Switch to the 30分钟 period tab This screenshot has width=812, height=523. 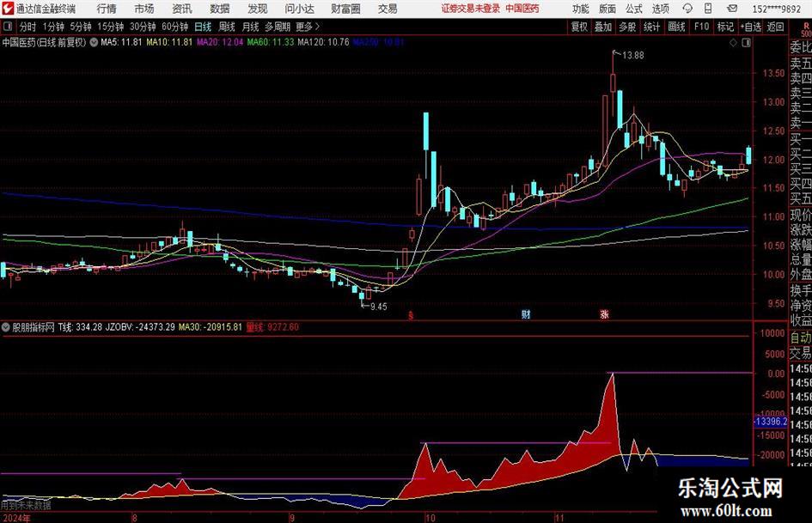click(x=143, y=27)
